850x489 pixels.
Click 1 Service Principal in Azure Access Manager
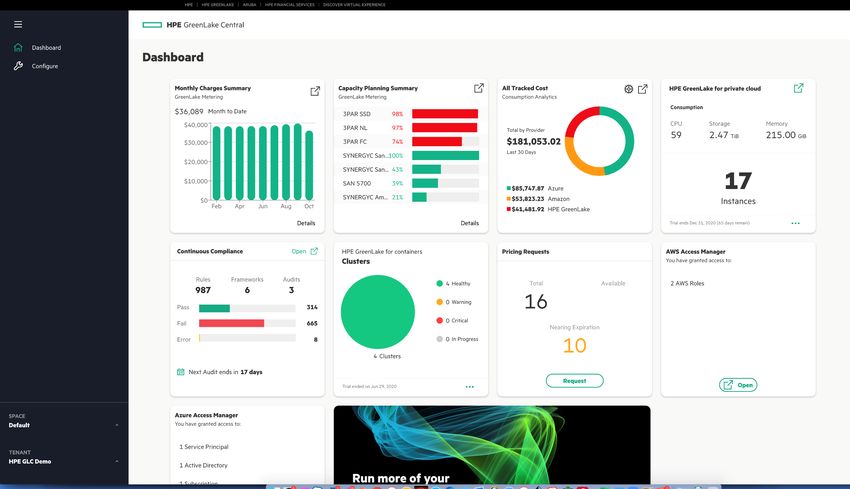click(x=204, y=447)
